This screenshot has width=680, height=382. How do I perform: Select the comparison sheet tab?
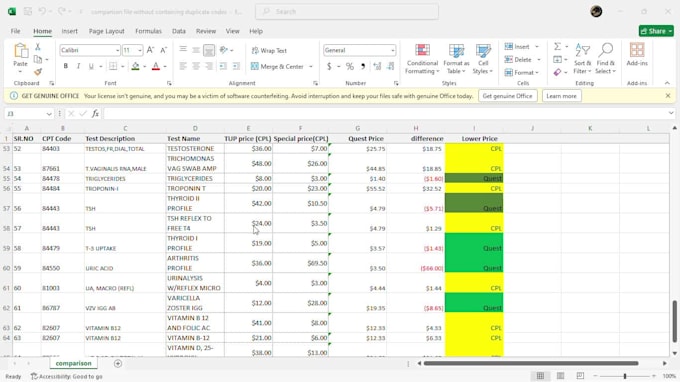73,363
